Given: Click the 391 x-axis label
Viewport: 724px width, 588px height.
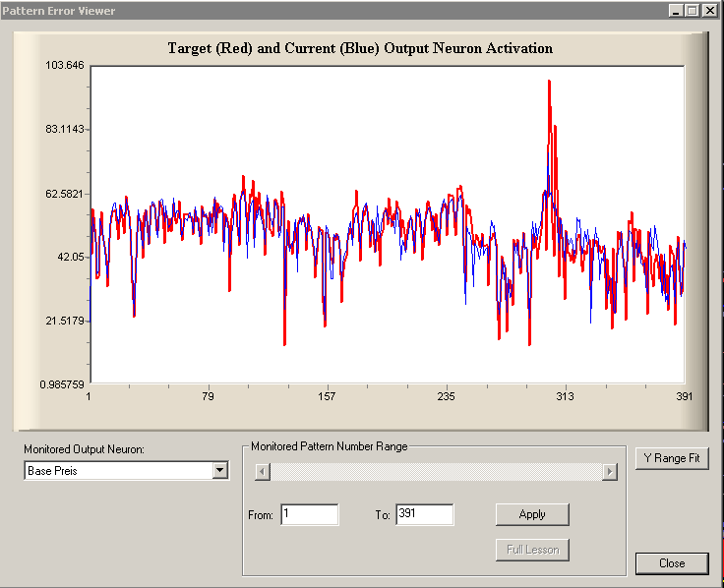Looking at the screenshot, I should click(684, 396).
